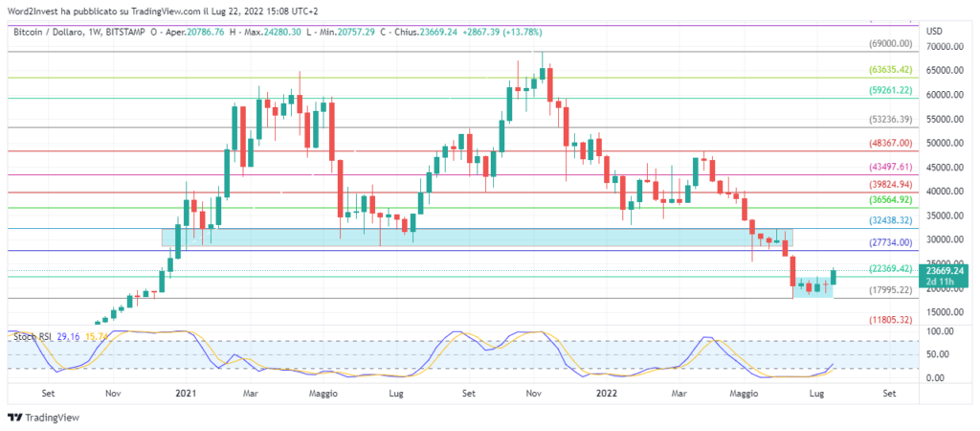Click the 50.00 tick on Stoch RSI scale
This screenshot has height=431, width=980.
938,354
